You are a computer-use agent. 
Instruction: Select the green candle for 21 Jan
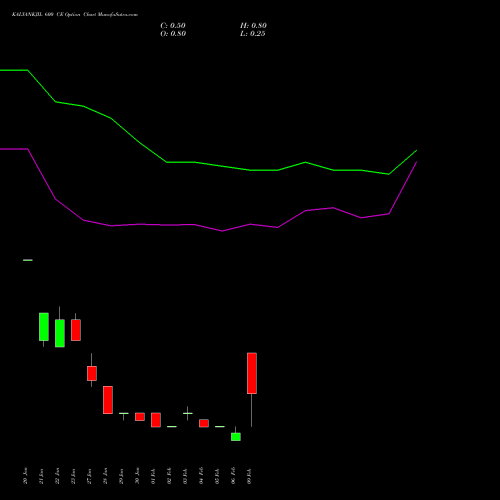click(44, 327)
